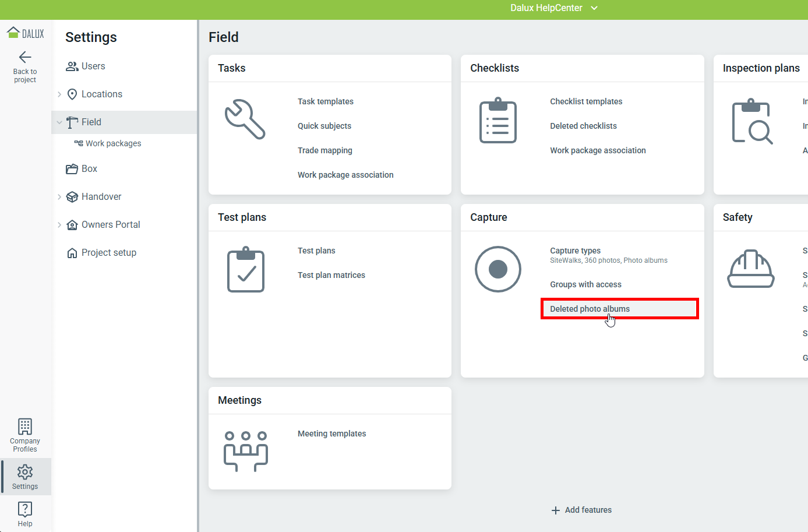
Task: Open Task templates link
Action: (325, 101)
